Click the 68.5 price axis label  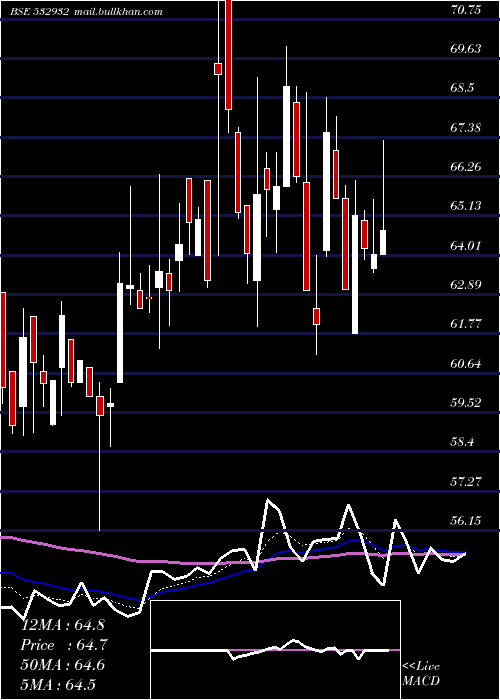click(x=462, y=88)
